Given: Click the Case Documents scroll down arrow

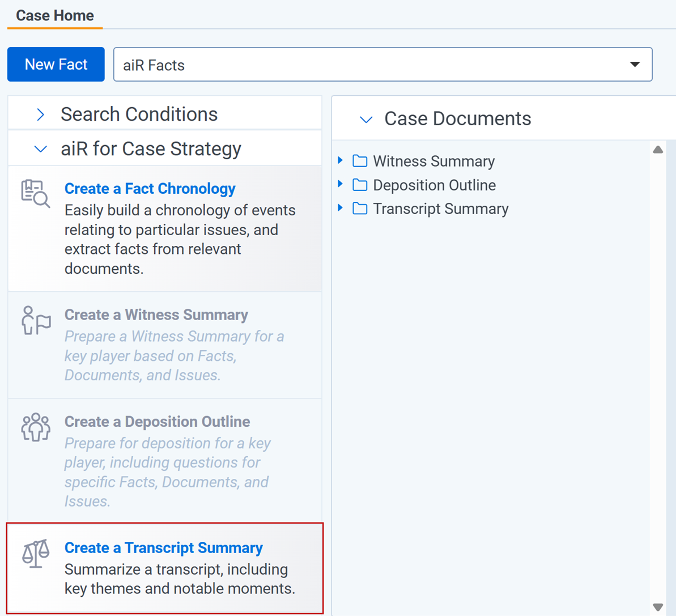Looking at the screenshot, I should click(658, 607).
